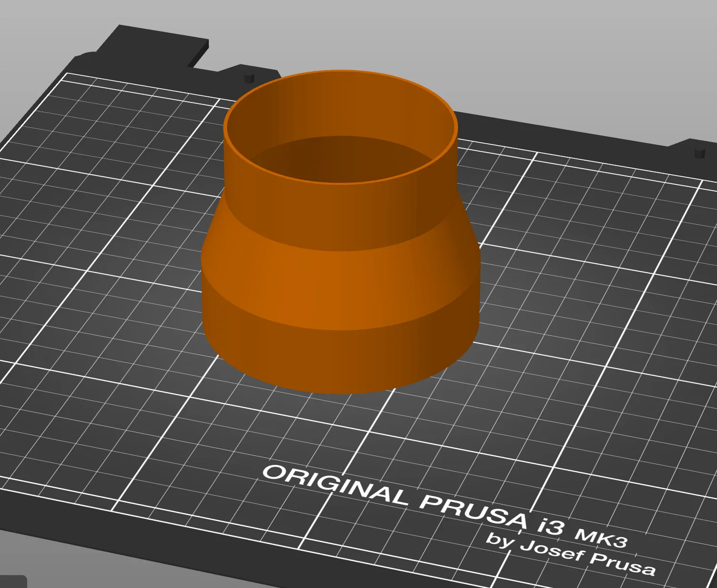Screen dimensions: 717x588
Task: Click the word ORIGINAL on the bed
Action: pyautogui.click(x=336, y=485)
